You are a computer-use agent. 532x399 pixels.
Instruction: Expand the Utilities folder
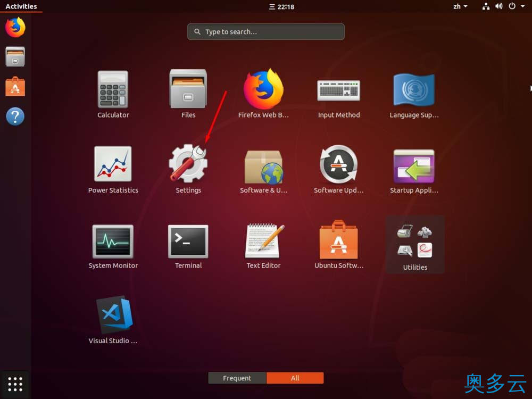click(x=415, y=245)
